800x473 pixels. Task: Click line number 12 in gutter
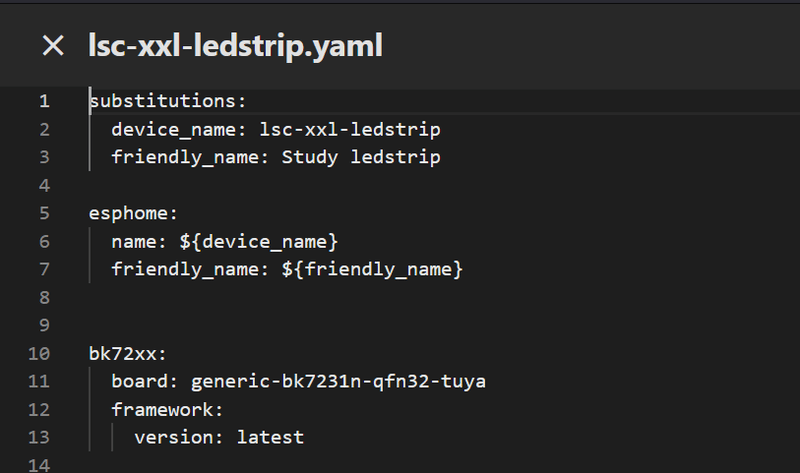pos(39,409)
